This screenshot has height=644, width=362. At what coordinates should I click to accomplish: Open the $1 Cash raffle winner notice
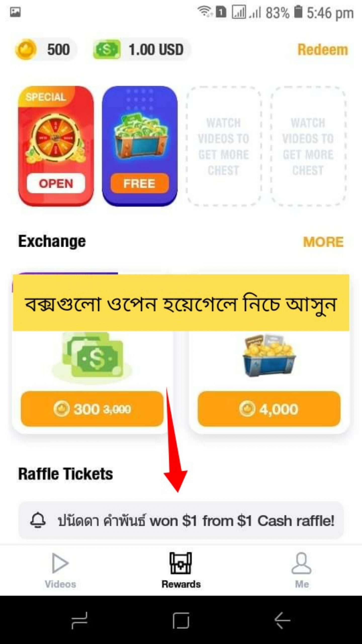coord(181,520)
